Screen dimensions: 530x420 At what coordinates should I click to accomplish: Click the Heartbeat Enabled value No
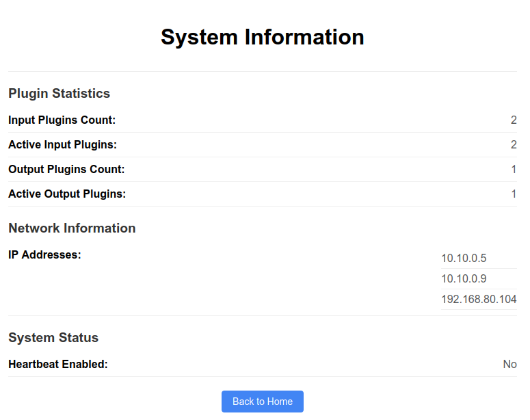(509, 364)
